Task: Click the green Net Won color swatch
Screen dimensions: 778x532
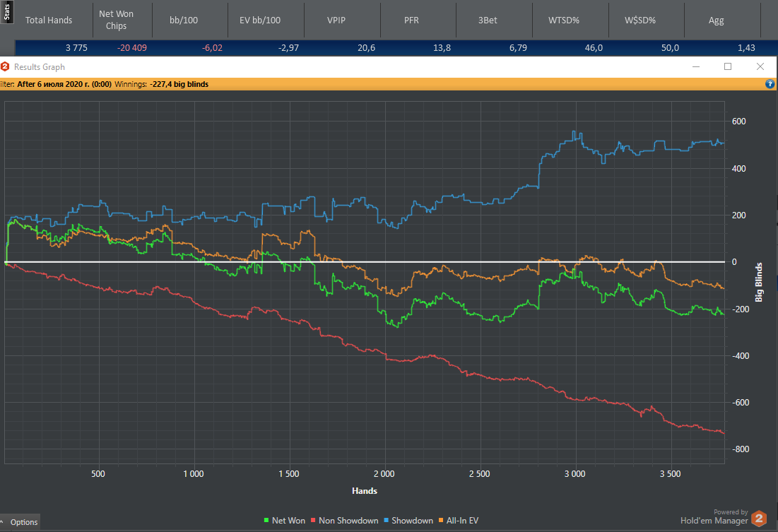Action: 266,521
